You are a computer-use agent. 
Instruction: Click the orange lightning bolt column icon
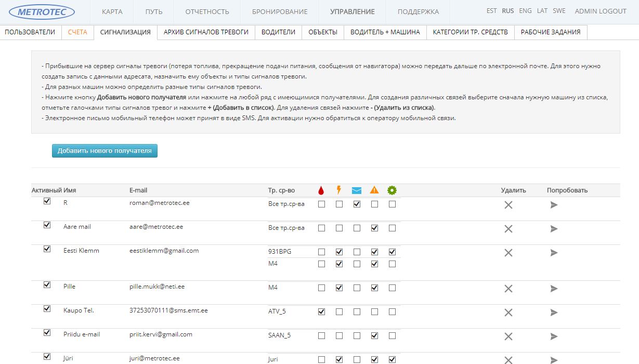tap(339, 190)
